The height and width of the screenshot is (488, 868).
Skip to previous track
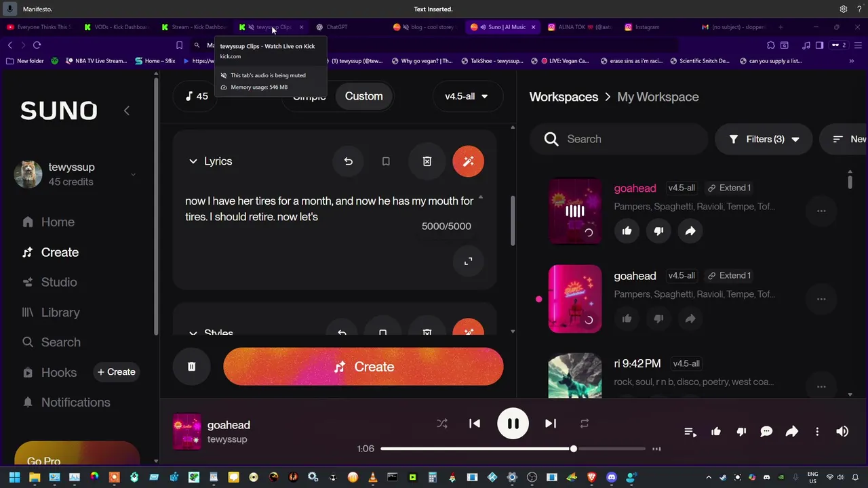pos(475,424)
